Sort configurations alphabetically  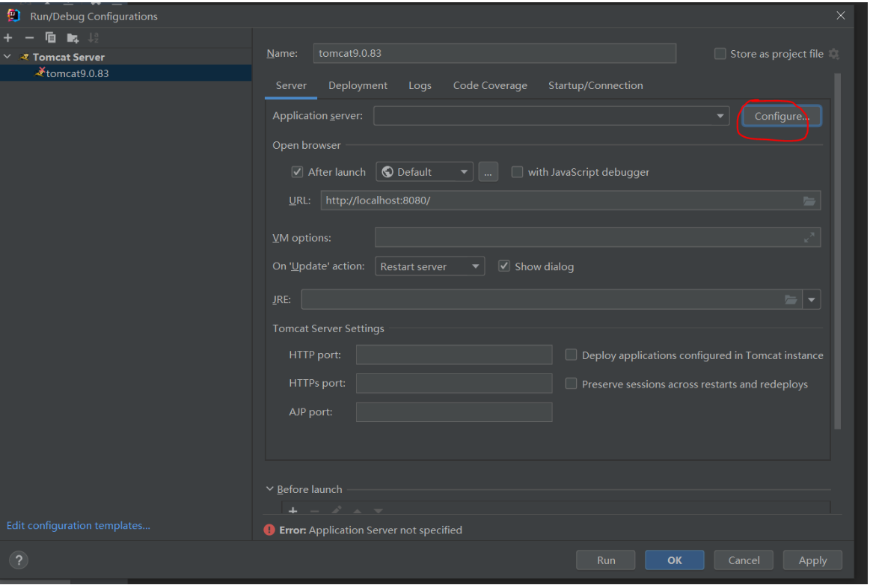(x=94, y=38)
